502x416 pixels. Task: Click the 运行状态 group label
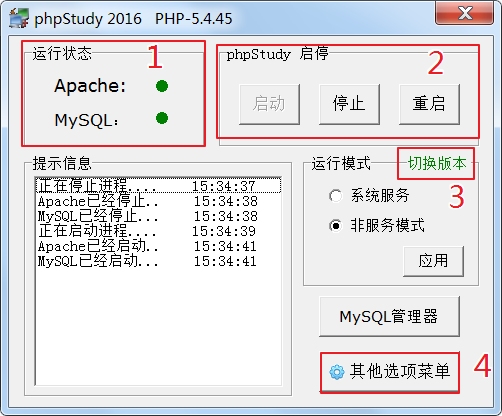coord(62,53)
